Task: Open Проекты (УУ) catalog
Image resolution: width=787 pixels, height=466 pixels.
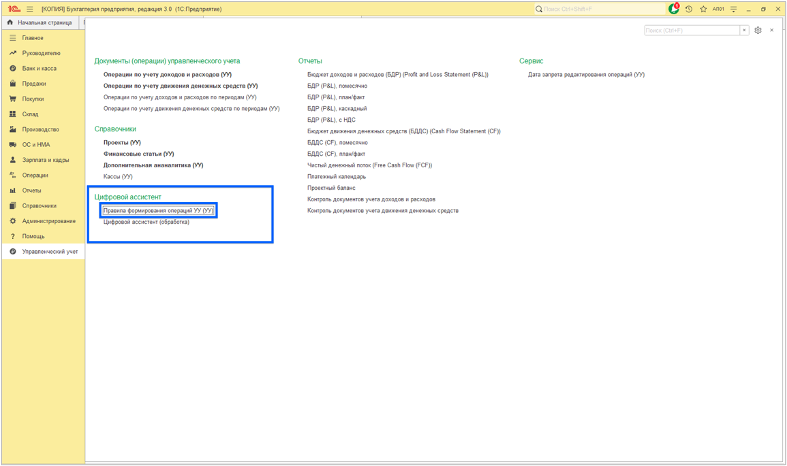Action: point(122,143)
